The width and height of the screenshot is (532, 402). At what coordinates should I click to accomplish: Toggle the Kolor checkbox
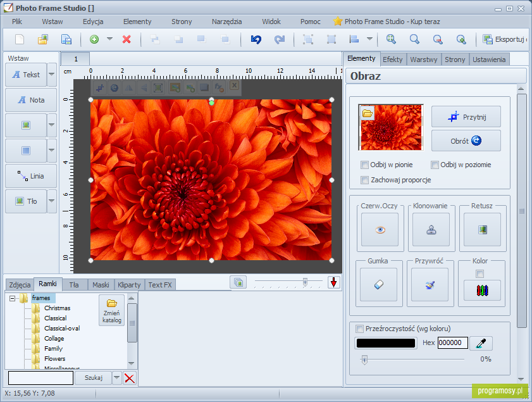(479, 273)
